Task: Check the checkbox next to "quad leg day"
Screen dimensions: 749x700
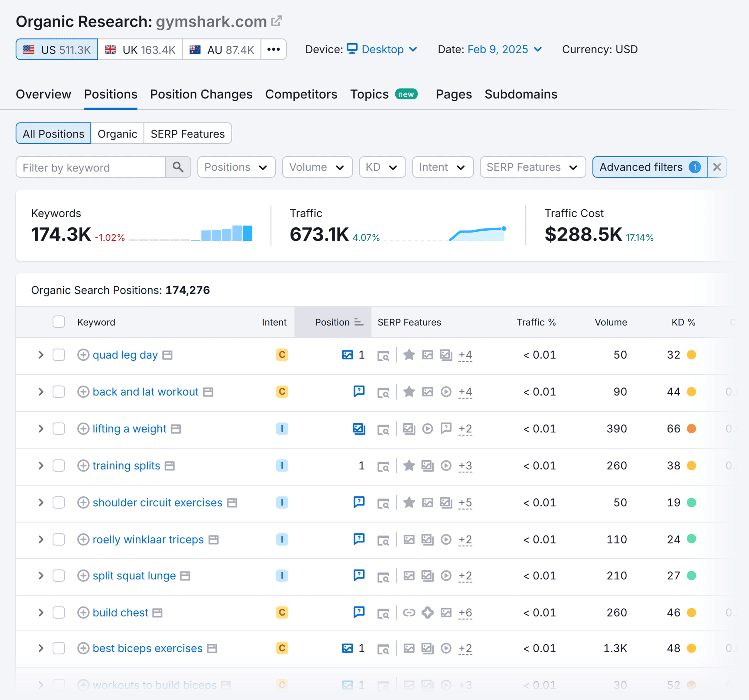Action: pos(59,355)
